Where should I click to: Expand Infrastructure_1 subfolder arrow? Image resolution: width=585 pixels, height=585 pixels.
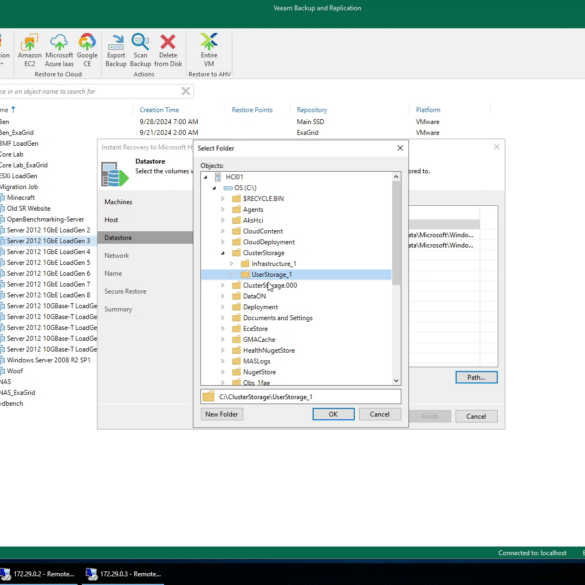pos(231,263)
